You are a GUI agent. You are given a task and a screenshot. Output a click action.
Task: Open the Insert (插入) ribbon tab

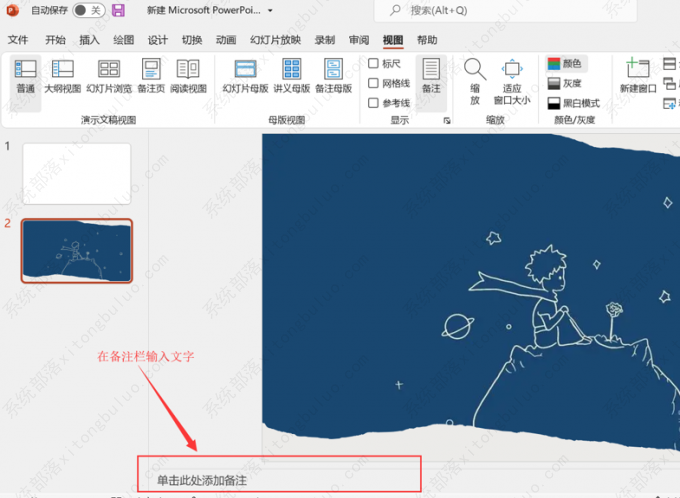(x=89, y=40)
